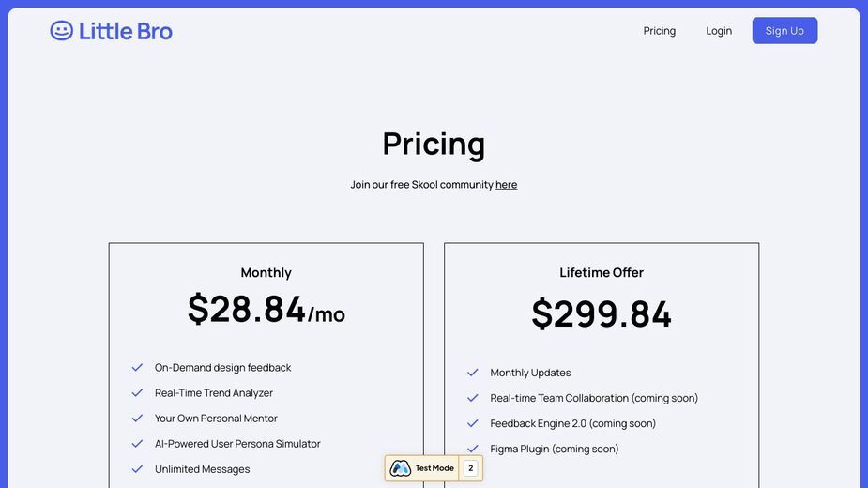This screenshot has width=868, height=488.
Task: Click the Test Mode label
Action: tap(434, 468)
